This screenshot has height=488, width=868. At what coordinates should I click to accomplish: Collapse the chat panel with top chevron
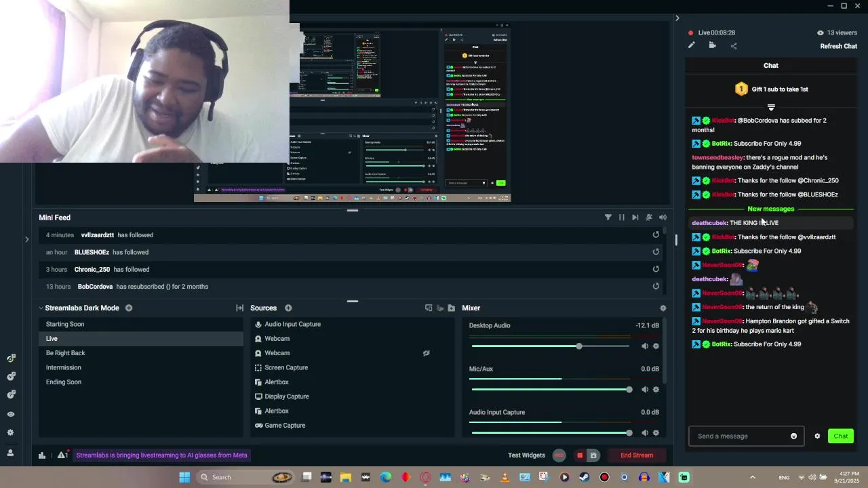(677, 18)
